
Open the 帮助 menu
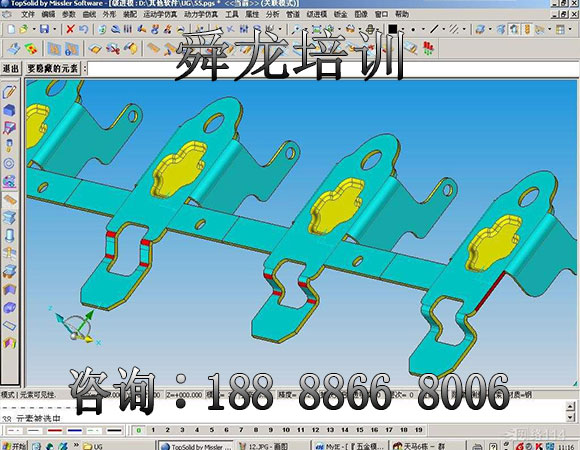pos(402,14)
